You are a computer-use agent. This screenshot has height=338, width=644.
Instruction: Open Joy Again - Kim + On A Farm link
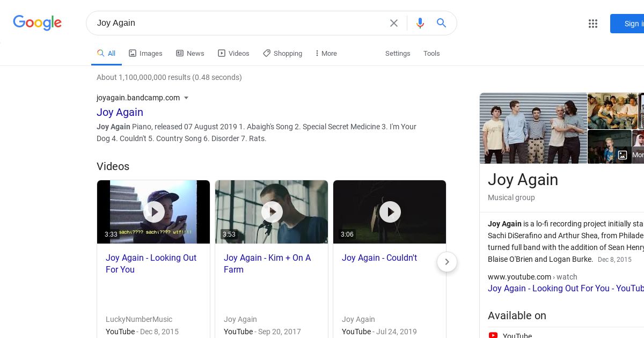[267, 263]
